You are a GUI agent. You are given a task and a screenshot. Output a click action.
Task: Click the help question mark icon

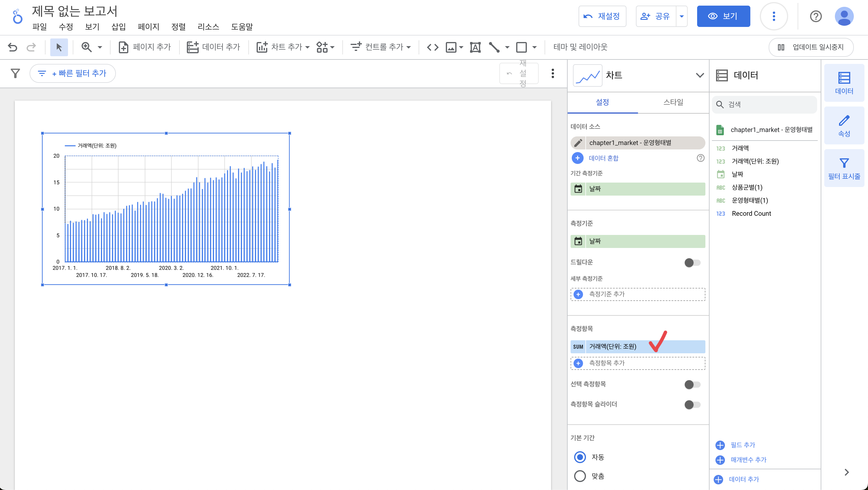pyautogui.click(x=815, y=16)
